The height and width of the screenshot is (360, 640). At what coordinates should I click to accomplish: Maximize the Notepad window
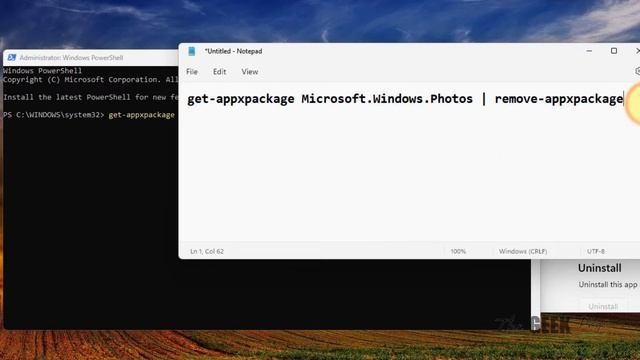(x=613, y=51)
